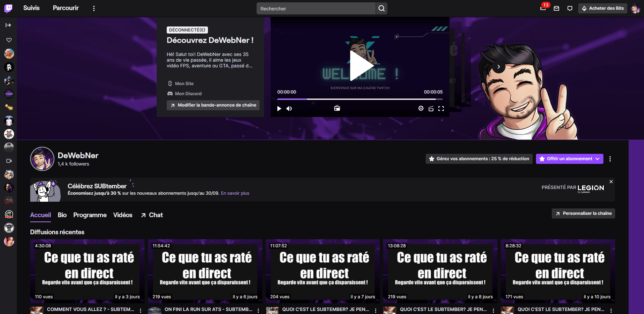Enter fullscreen on the trailer video
This screenshot has height=314, width=644.
coord(441,109)
